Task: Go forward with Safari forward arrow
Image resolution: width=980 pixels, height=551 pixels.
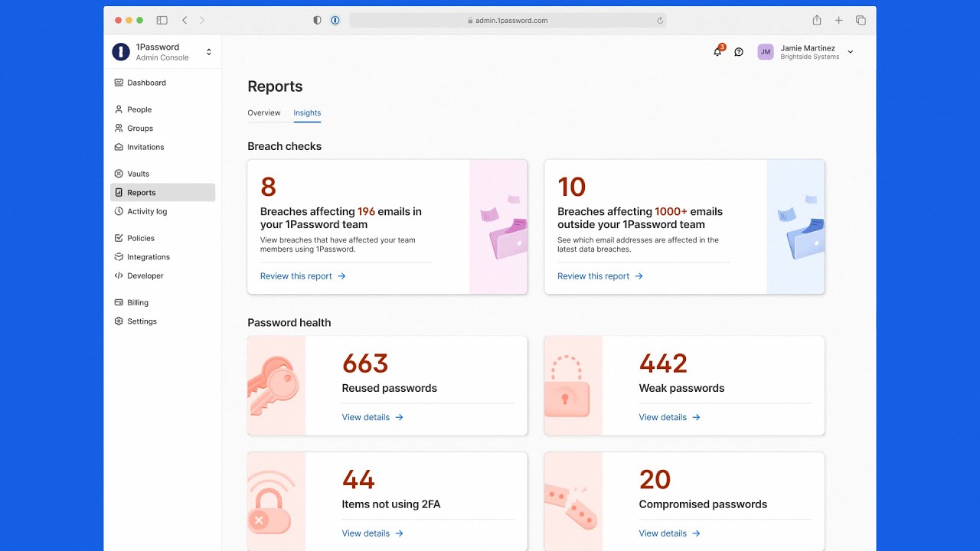Action: [x=202, y=21]
